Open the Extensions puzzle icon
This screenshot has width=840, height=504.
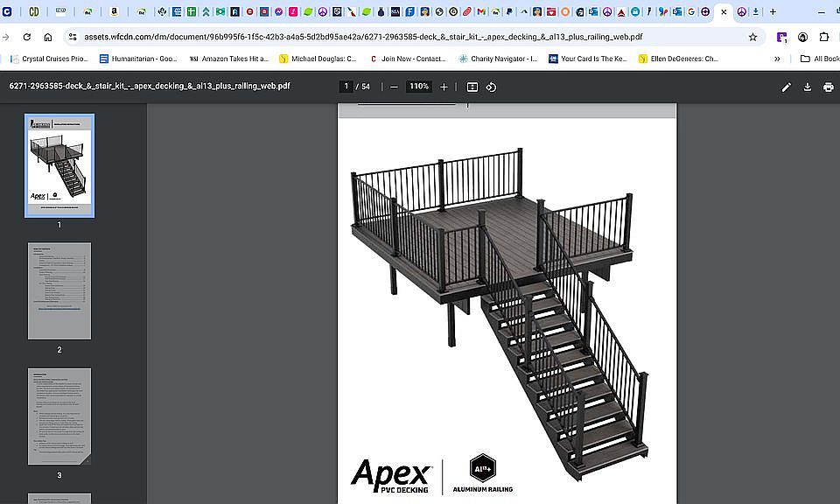click(824, 37)
